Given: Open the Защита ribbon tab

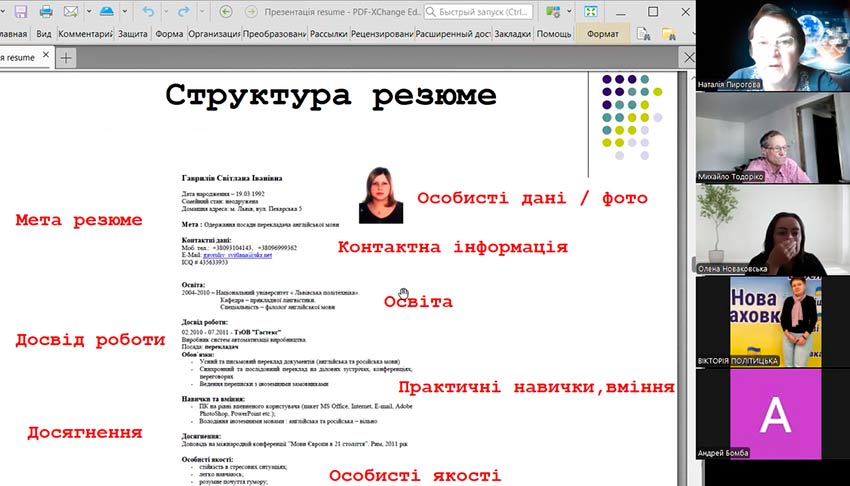Looking at the screenshot, I should (x=132, y=33).
